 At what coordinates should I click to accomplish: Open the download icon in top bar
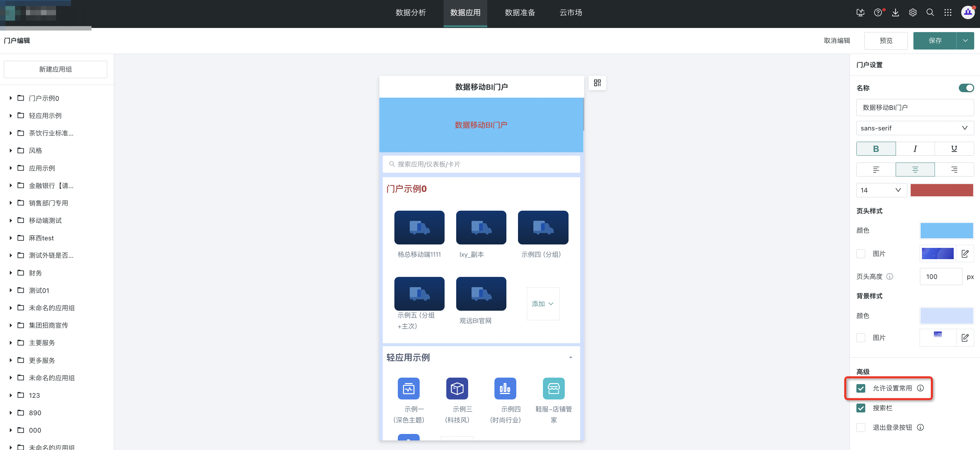click(895, 13)
